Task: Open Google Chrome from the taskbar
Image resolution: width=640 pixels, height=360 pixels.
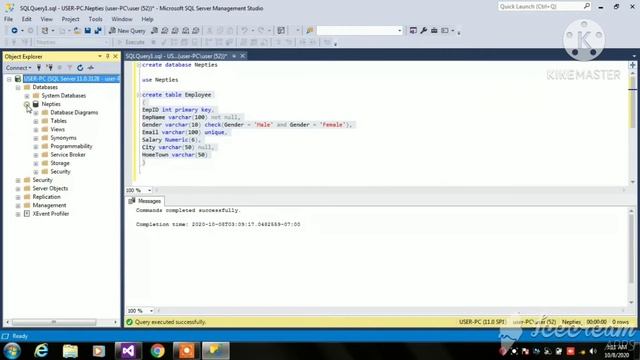Action: point(158,351)
